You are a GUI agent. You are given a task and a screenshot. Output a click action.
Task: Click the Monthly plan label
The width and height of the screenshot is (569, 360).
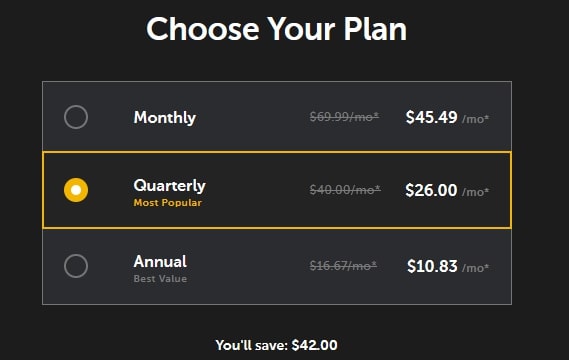point(165,118)
